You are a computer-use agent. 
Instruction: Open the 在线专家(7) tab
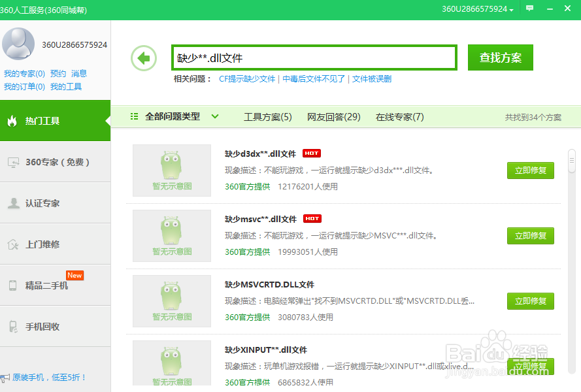pyautogui.click(x=401, y=116)
